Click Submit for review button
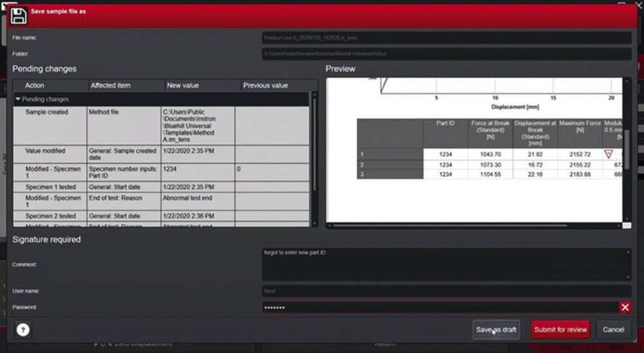The image size is (644, 353). pyautogui.click(x=560, y=330)
